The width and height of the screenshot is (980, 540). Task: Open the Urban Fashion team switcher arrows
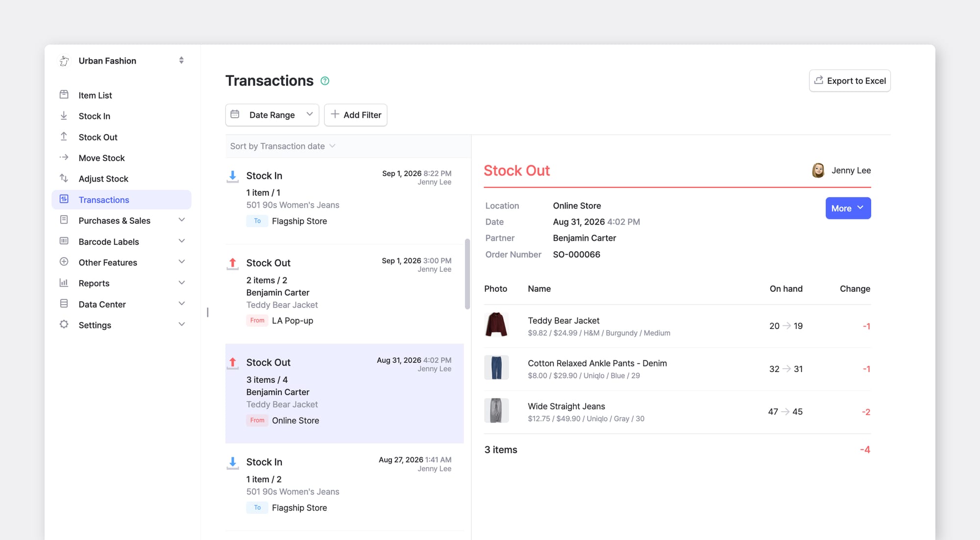(x=181, y=60)
